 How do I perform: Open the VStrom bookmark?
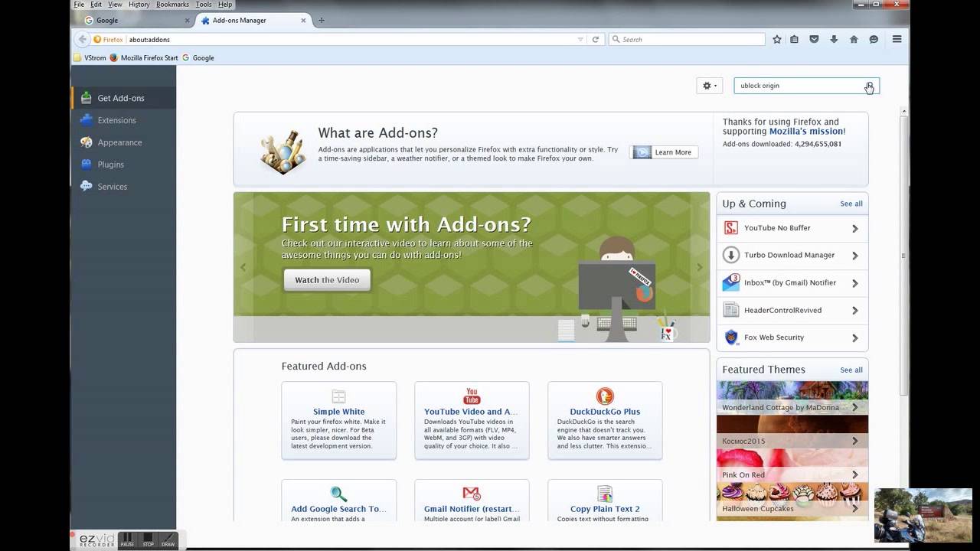(x=90, y=57)
